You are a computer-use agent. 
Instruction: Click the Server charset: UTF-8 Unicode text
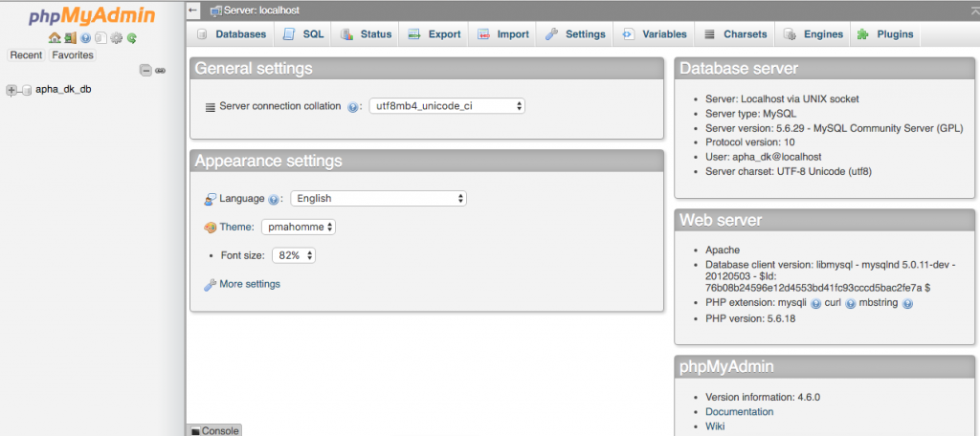(x=789, y=171)
